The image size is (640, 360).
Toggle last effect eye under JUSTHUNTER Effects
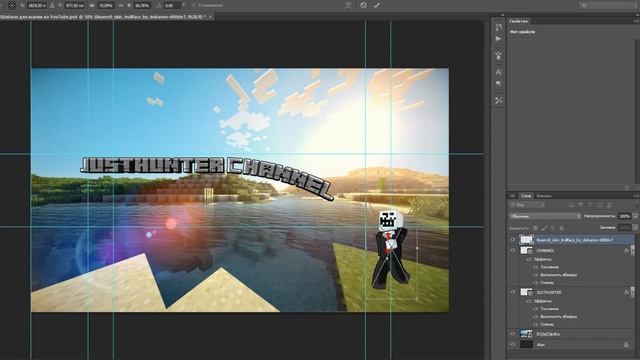pos(536,324)
